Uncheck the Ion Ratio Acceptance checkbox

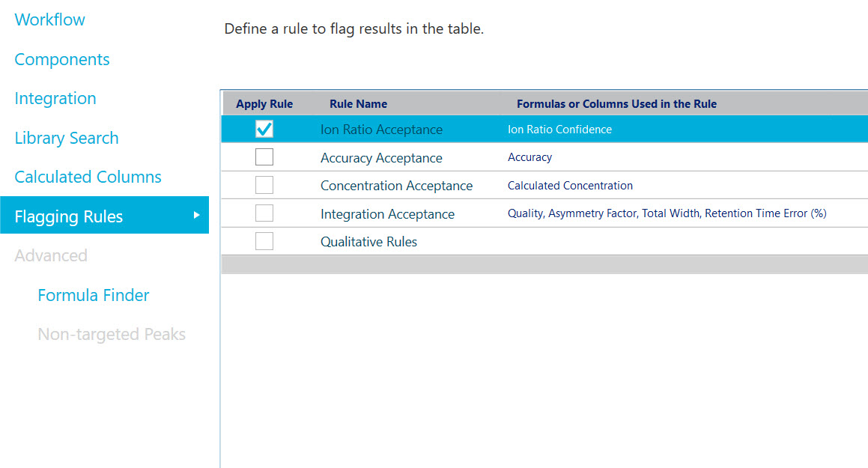click(264, 130)
